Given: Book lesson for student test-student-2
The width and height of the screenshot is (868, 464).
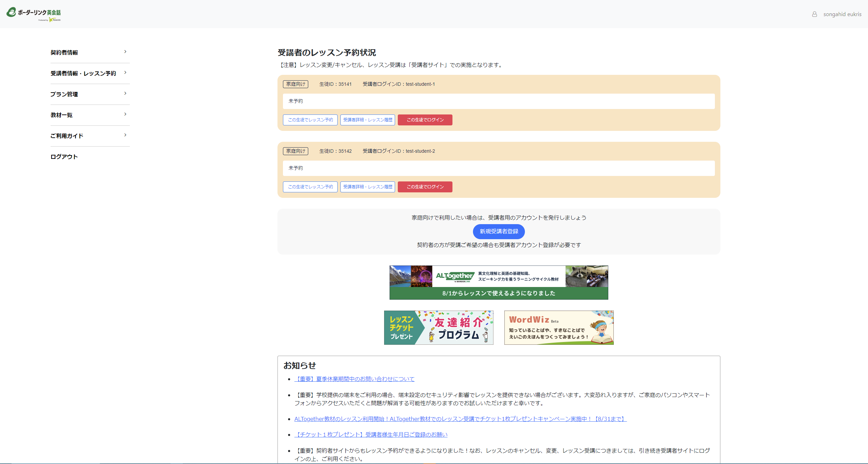Looking at the screenshot, I should 310,187.
